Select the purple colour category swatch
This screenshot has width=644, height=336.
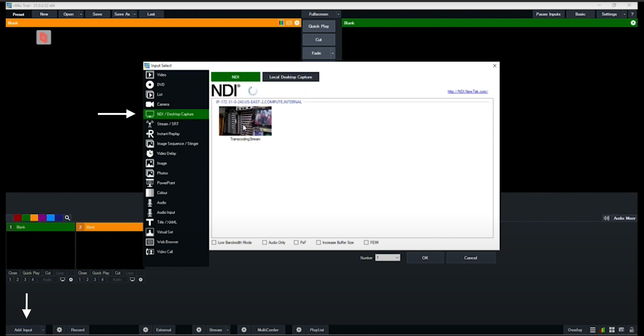click(42, 218)
